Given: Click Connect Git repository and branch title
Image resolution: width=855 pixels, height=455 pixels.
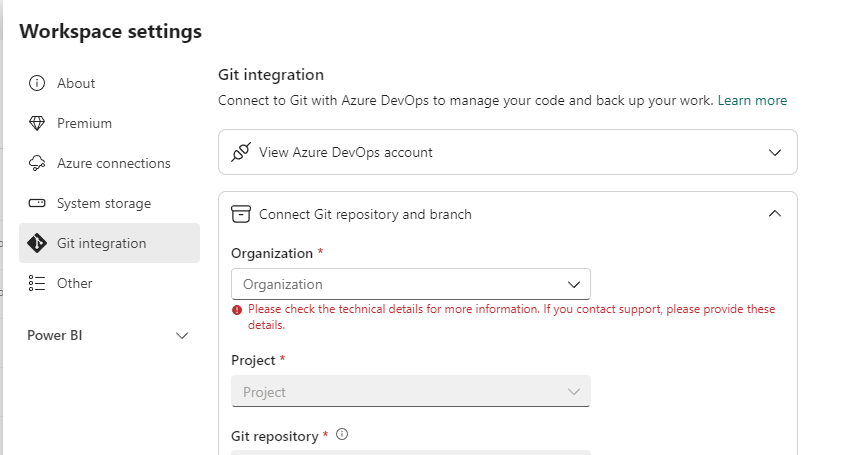Looking at the screenshot, I should (365, 214).
